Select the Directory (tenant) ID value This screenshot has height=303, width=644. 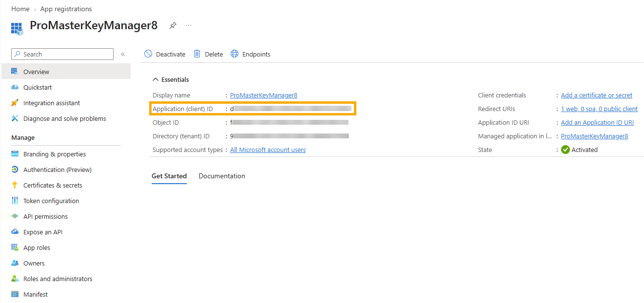click(x=290, y=136)
